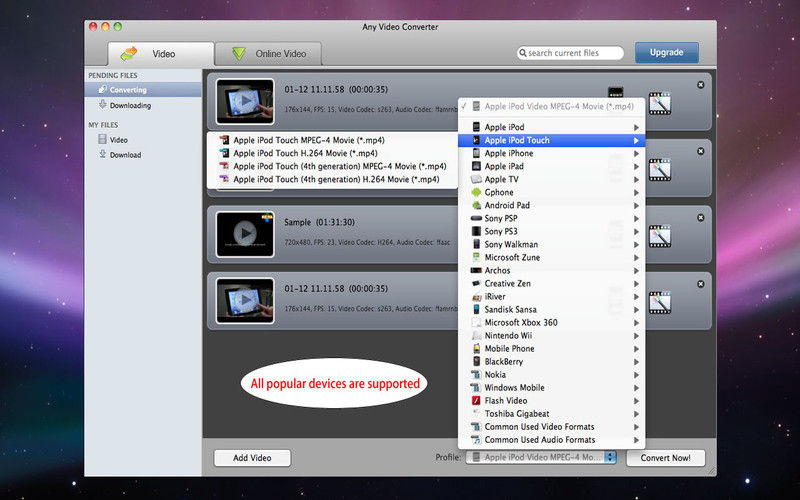Select Downloading in Pending Files
Viewport: 800px width, 500px height.
pos(143,105)
